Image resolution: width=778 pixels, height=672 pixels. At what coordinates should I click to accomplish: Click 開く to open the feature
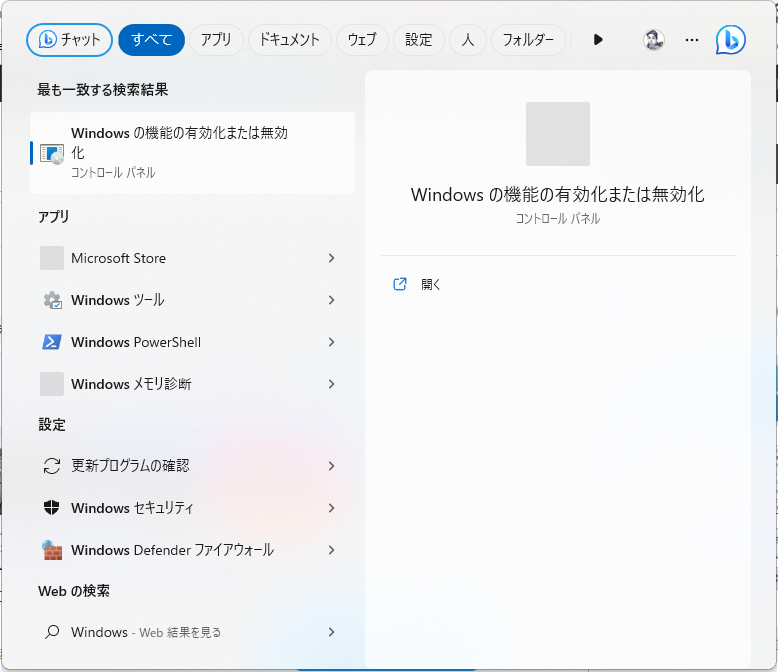430,284
